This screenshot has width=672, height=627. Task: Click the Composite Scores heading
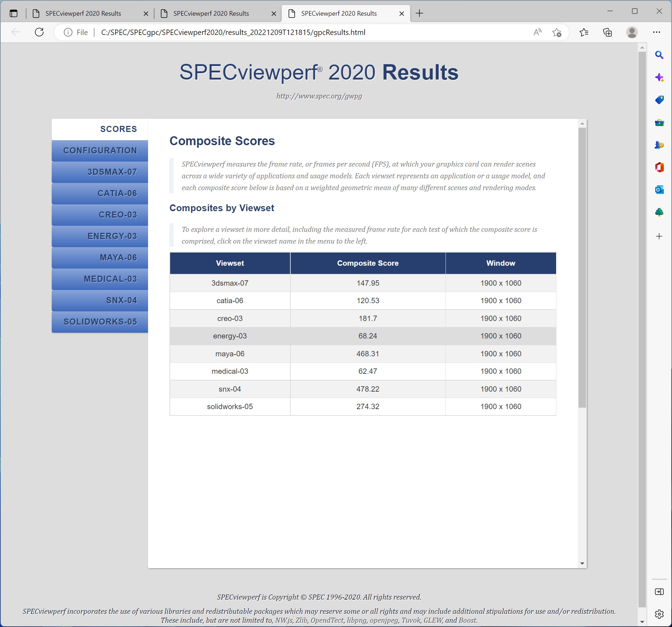[x=222, y=141]
